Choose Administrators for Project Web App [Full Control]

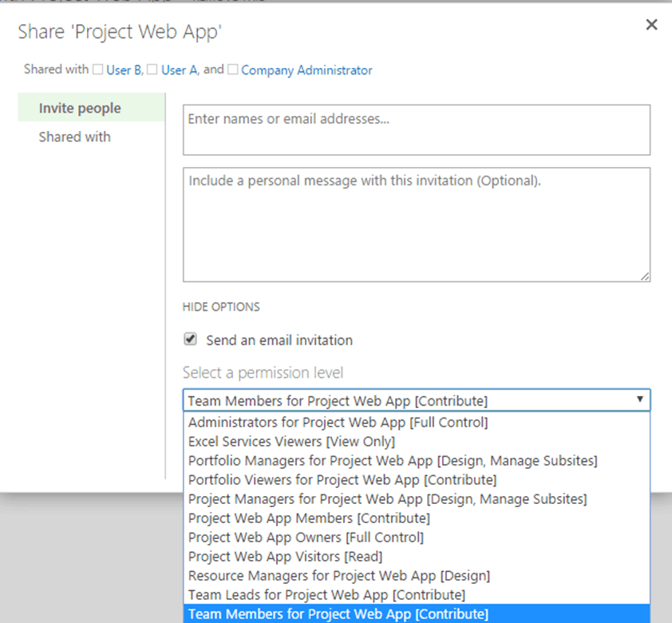417,423
